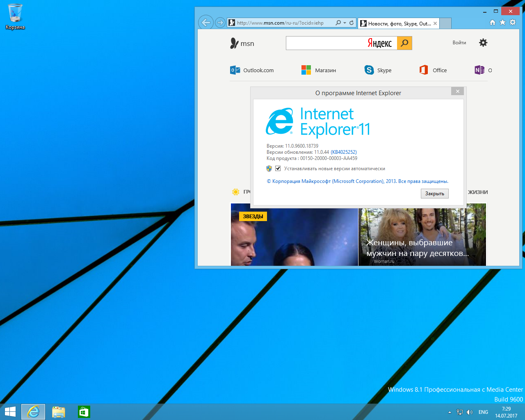Viewport: 525px width, 420px height.
Task: Expand the address bar dropdown arrow
Action: [x=345, y=23]
